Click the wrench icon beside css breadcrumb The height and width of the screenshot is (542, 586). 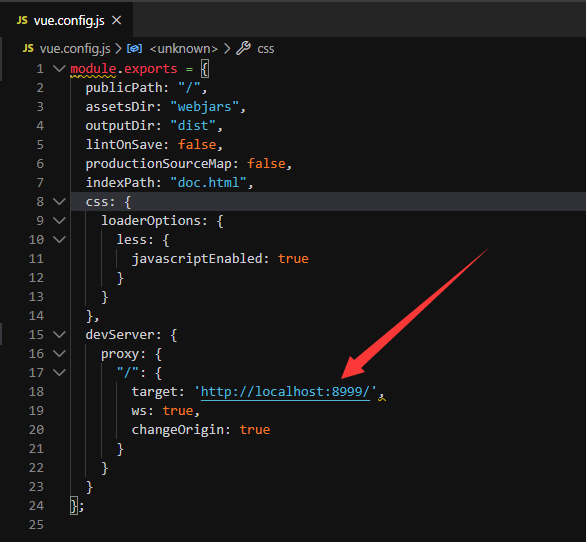click(x=243, y=48)
